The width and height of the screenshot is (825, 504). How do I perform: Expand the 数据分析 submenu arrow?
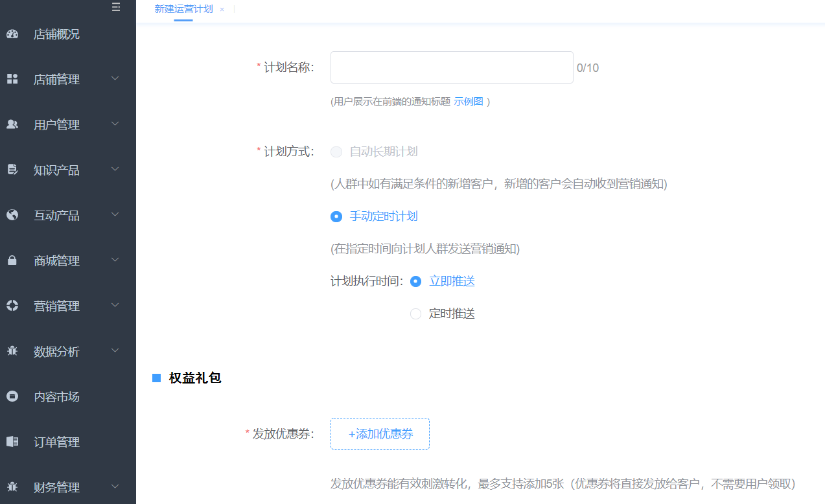[x=115, y=350]
